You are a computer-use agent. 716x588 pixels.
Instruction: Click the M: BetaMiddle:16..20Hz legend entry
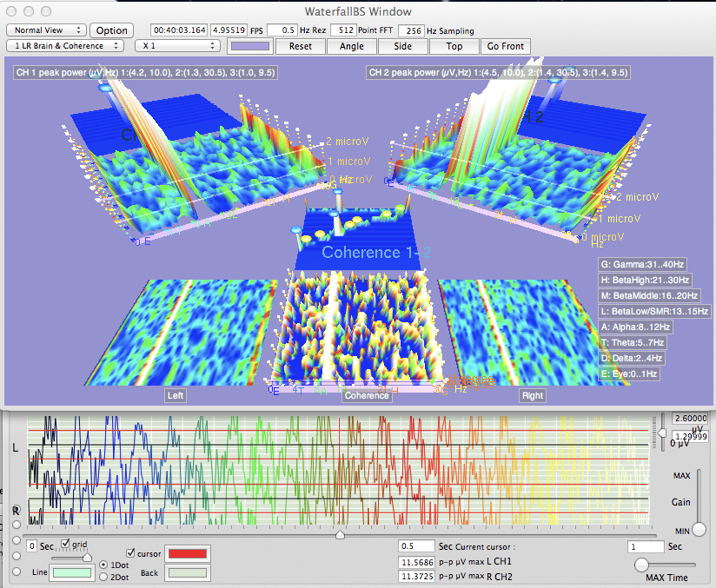click(649, 295)
